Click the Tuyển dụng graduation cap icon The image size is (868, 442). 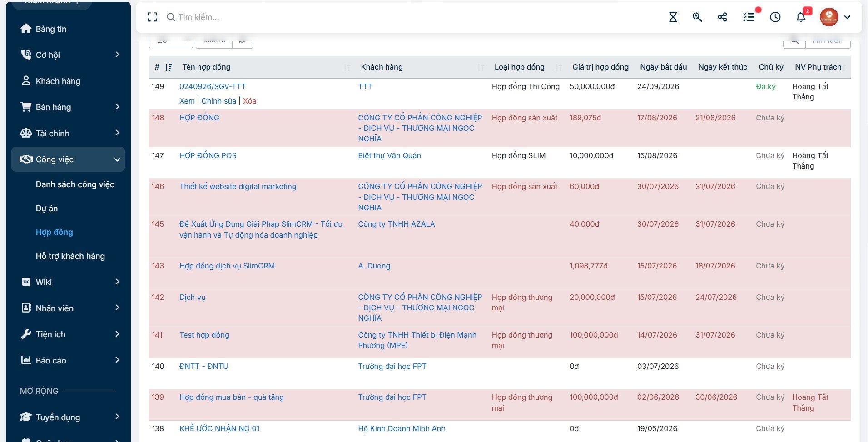pos(26,417)
